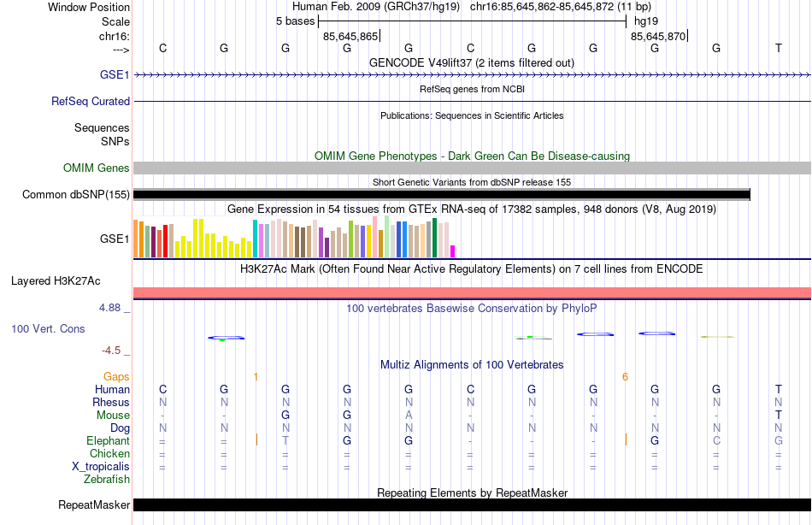Select the X_tropicalis alignment row label
The height and width of the screenshot is (525, 812).
pos(101,466)
